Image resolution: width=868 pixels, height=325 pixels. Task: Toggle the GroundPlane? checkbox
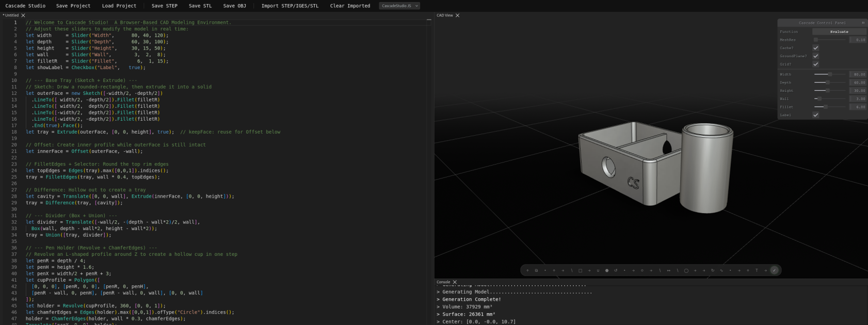[x=816, y=56]
